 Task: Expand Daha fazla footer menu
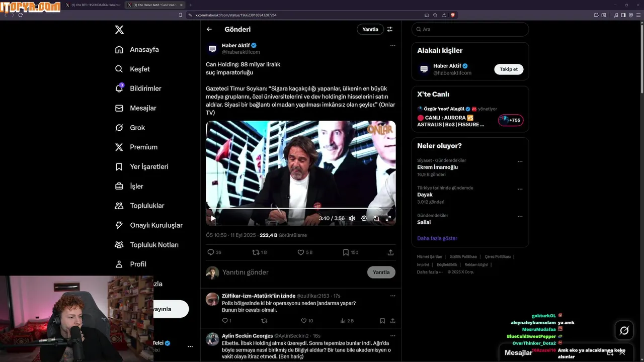(x=430, y=272)
